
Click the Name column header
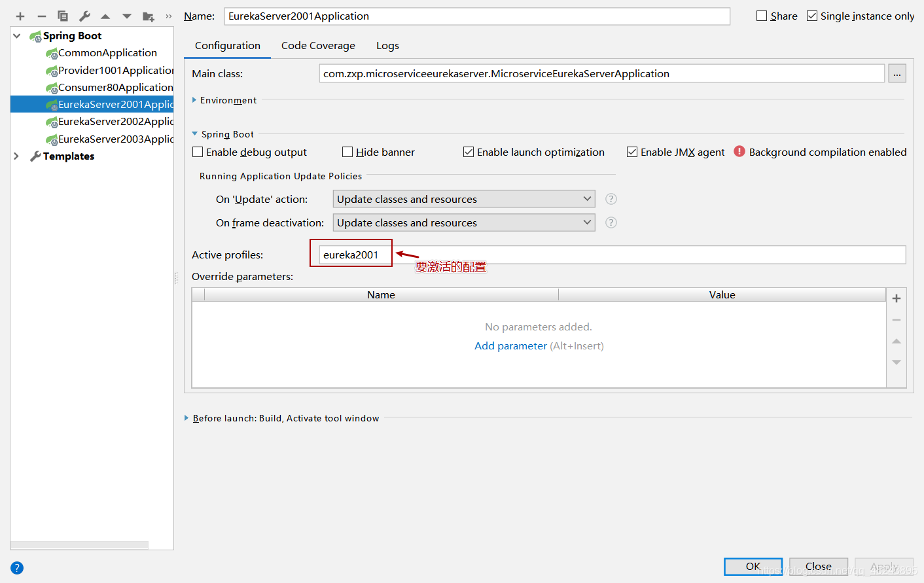point(382,295)
